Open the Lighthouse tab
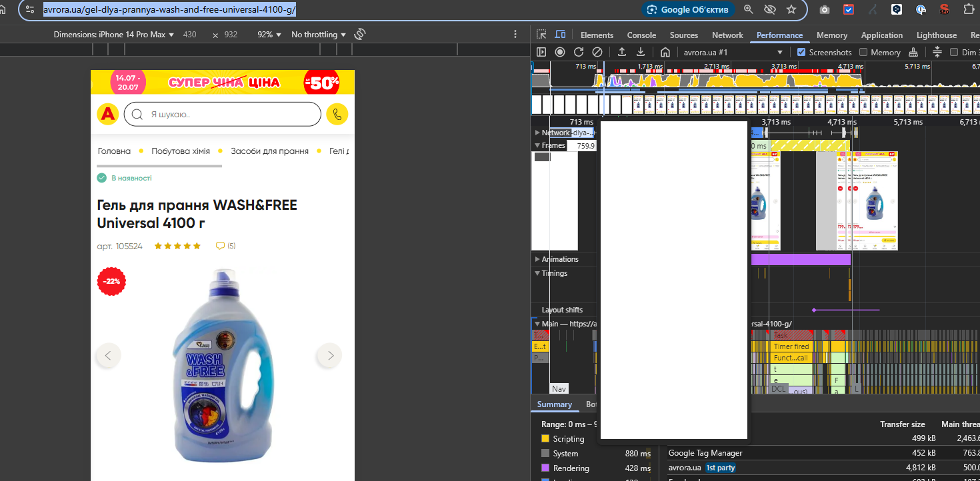 click(x=937, y=35)
